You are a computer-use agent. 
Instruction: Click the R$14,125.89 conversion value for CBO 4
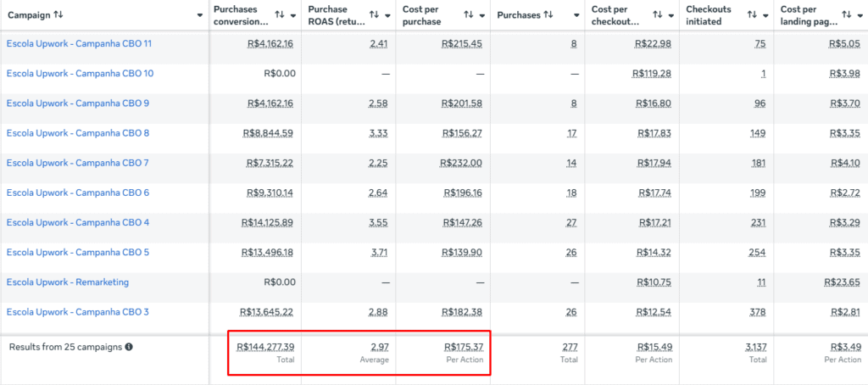pos(267,223)
